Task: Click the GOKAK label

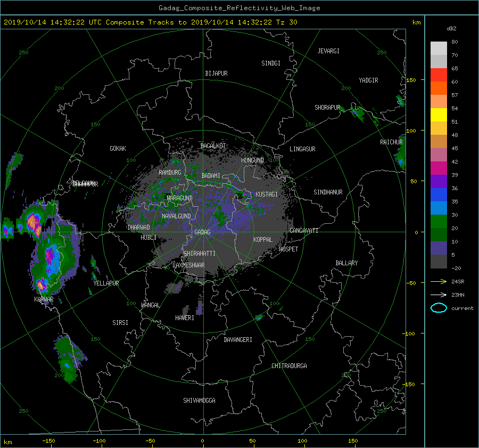Action: (118, 148)
